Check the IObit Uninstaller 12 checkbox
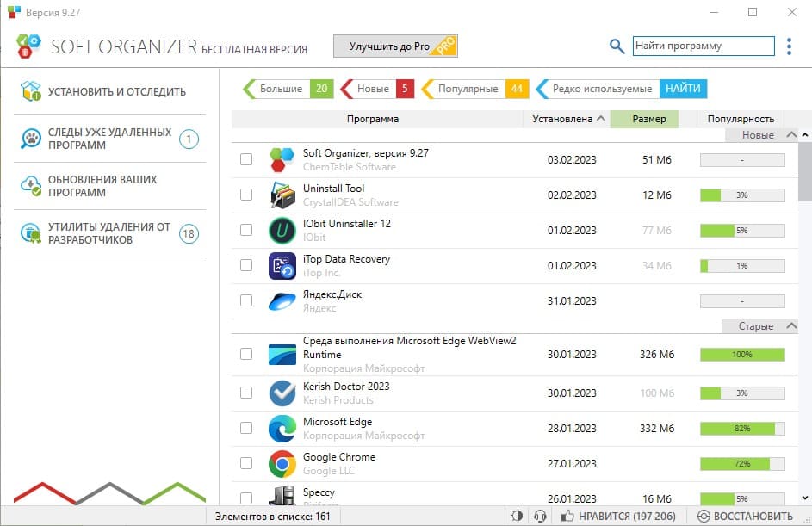The image size is (812, 526). (x=246, y=229)
